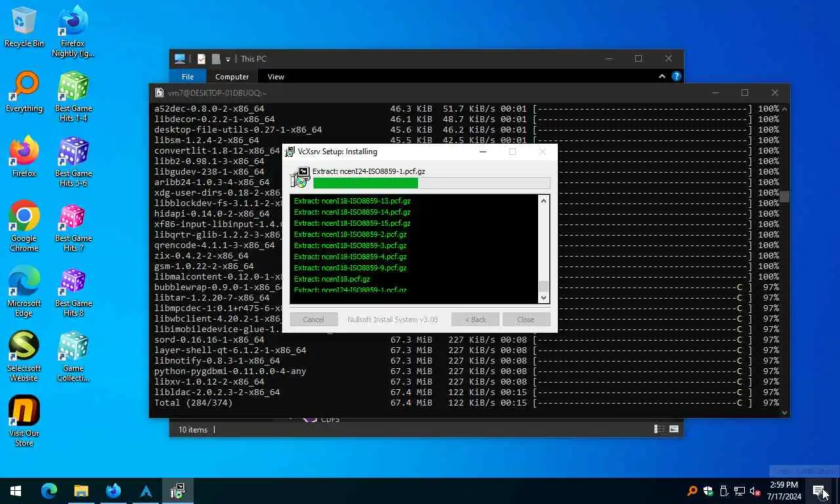Select the Game Collection desktop icon

(73, 356)
